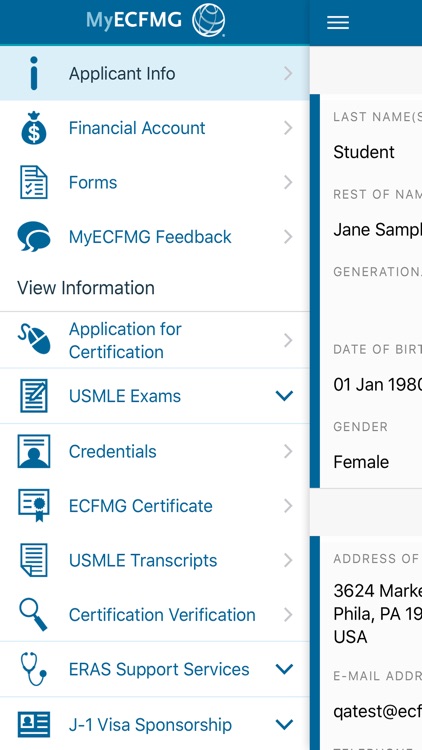Open Application for Certification entry

[155, 340]
